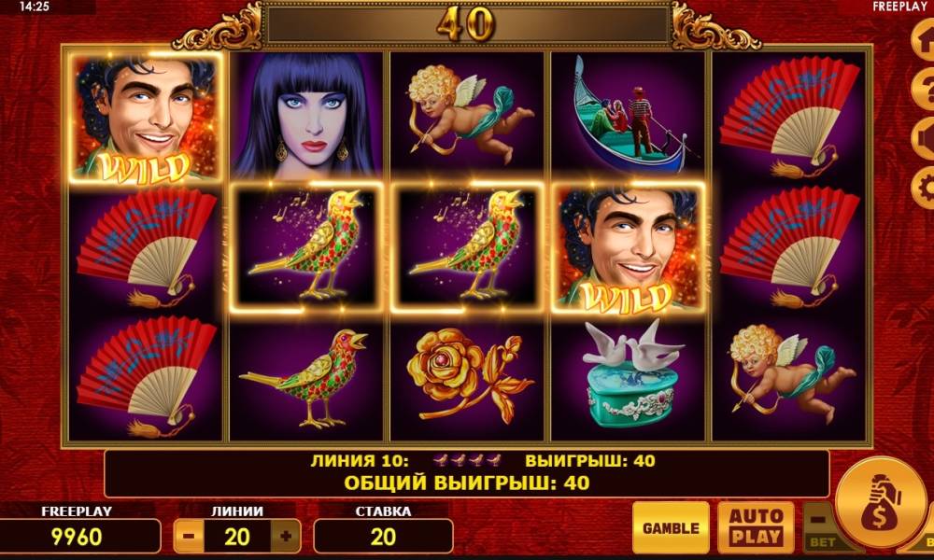
Task: Click the СТАВКА bet value field
Action: point(383,536)
